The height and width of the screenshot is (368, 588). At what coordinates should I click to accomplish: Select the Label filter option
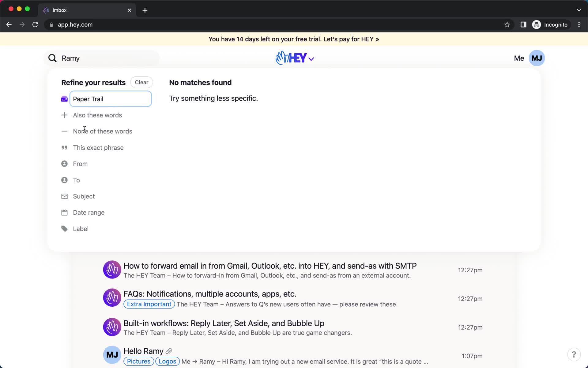[x=81, y=229]
